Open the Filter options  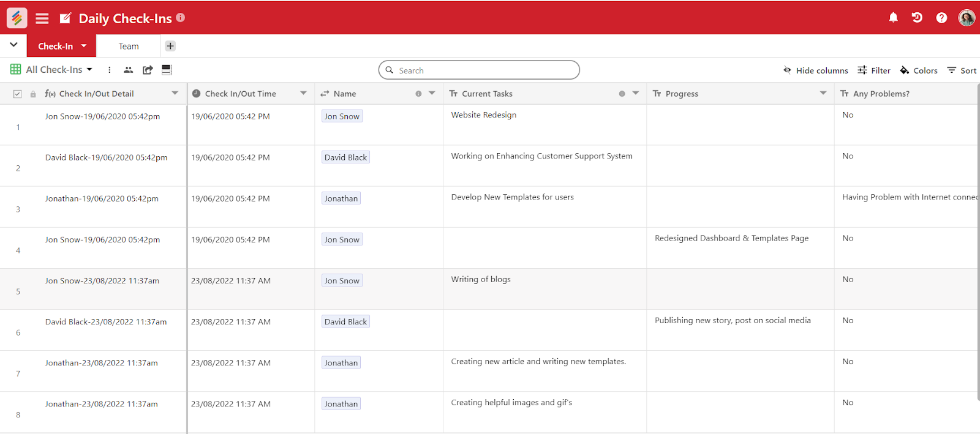874,70
